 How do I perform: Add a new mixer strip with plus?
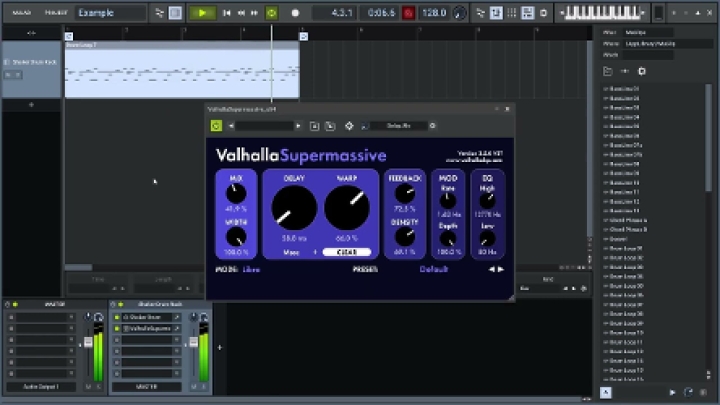coord(219,348)
